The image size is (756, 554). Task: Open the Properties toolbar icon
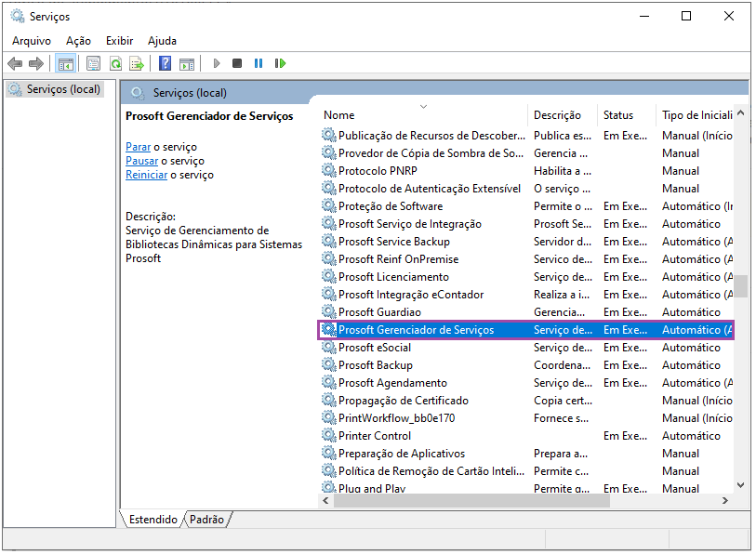(93, 63)
